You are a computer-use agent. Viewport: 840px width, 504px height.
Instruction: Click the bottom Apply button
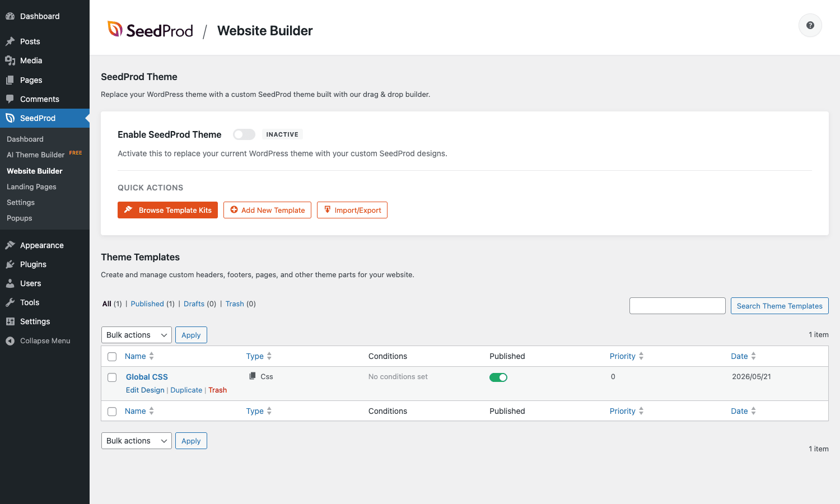point(191,441)
